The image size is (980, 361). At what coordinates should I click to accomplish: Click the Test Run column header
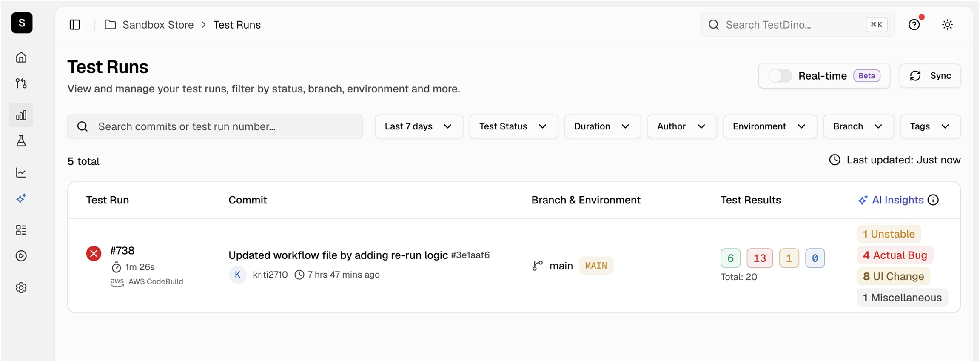[108, 200]
